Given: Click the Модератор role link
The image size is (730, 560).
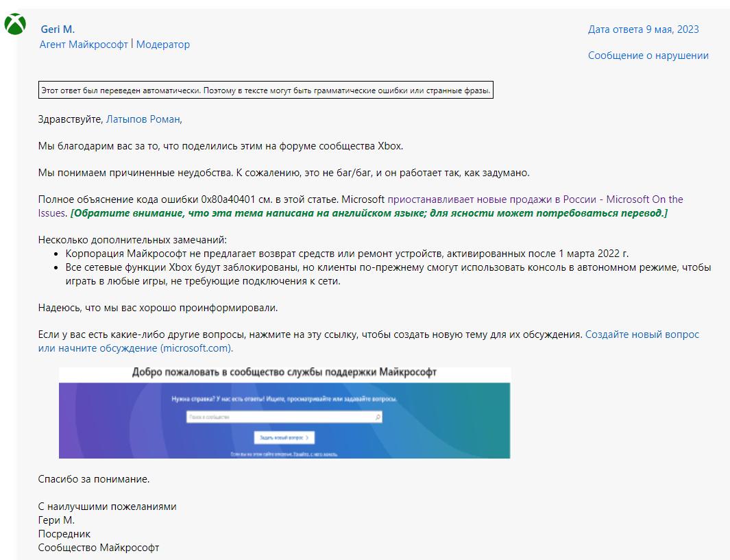Looking at the screenshot, I should coord(163,45).
